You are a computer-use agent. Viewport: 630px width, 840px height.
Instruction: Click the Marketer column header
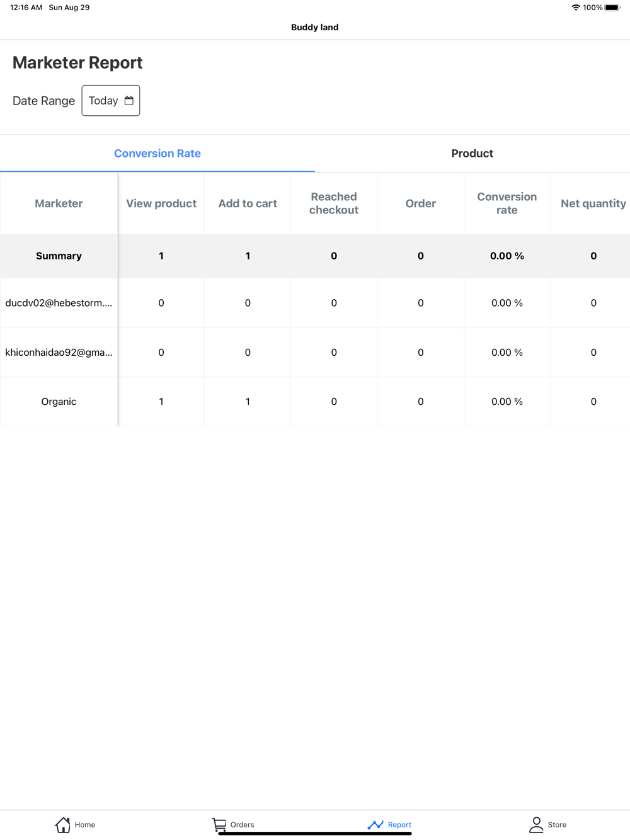pos(59,203)
